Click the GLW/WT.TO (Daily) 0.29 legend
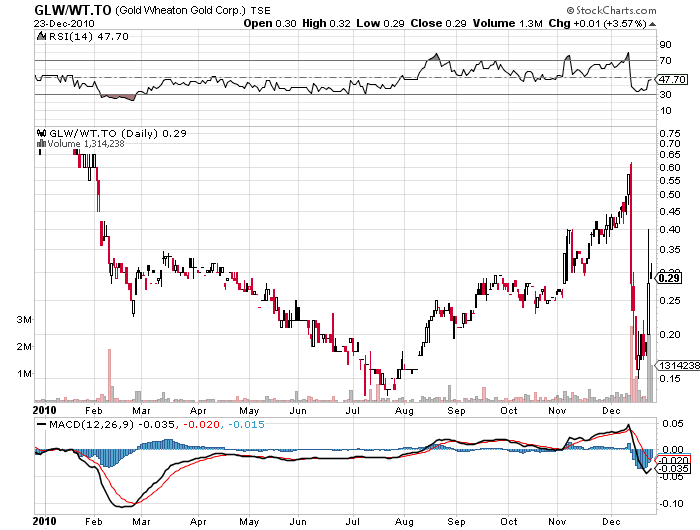 [117, 134]
